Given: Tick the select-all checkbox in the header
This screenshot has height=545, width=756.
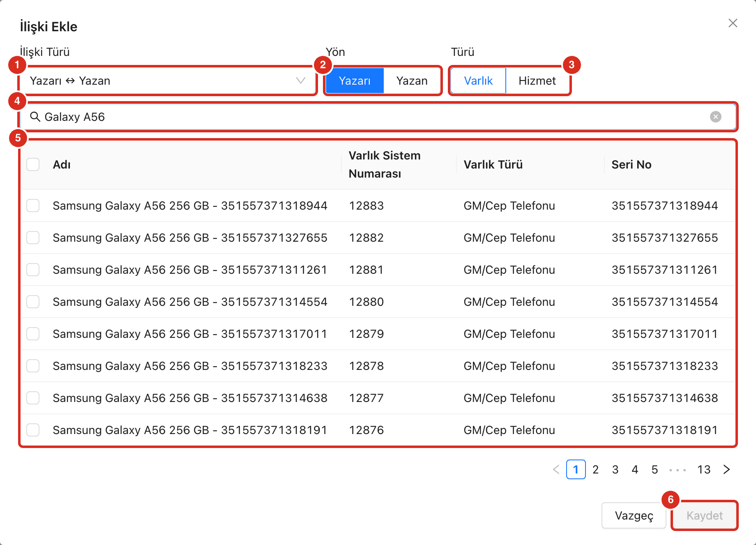Looking at the screenshot, I should point(33,164).
